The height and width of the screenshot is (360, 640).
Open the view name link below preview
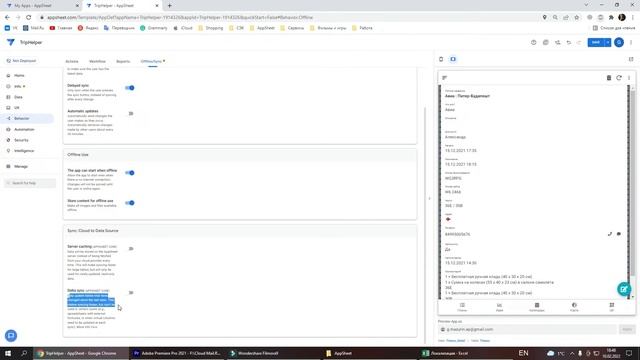click(x=456, y=340)
